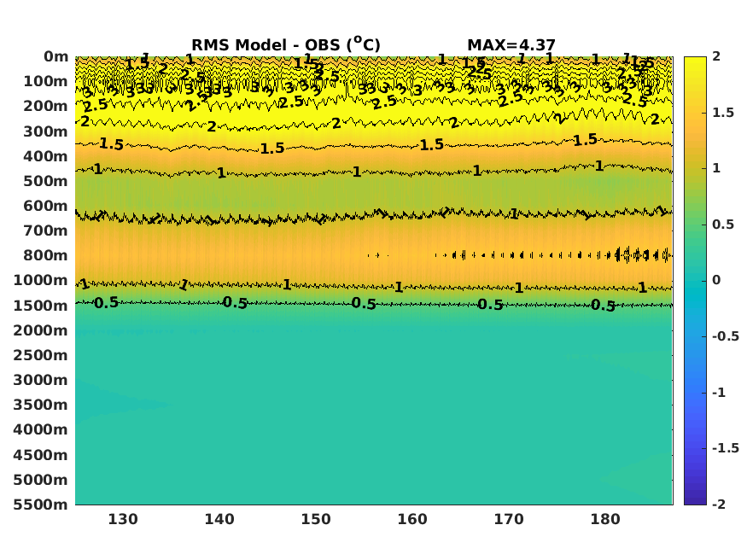The height and width of the screenshot is (560, 747).
Task: Click the '150' longitude axis label
Action: 316,519
